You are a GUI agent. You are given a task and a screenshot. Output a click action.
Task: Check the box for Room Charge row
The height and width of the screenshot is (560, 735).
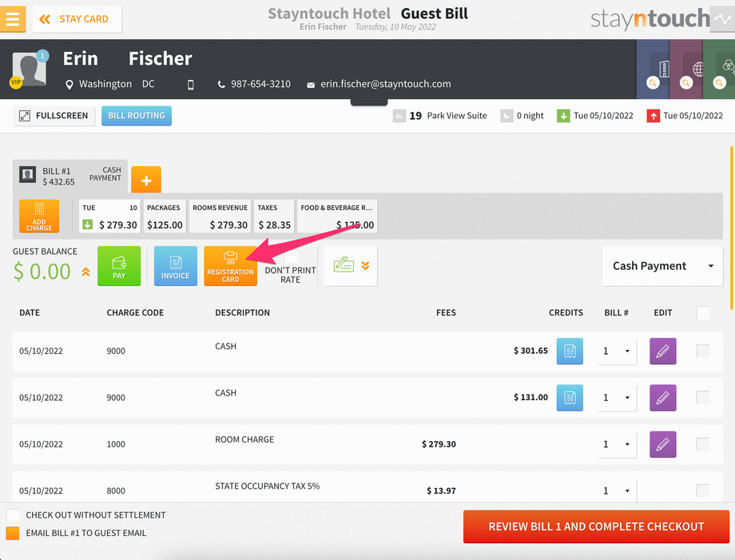click(703, 444)
